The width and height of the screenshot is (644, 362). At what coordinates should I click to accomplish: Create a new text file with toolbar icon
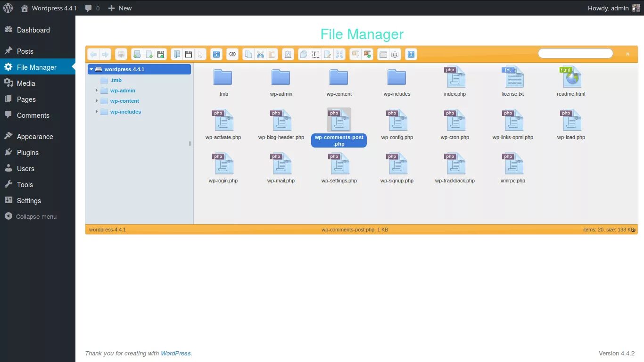pos(149,54)
